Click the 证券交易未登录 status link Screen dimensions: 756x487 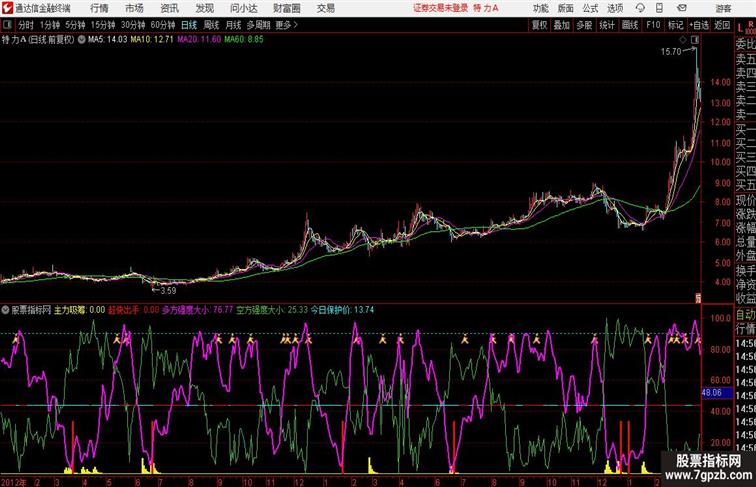click(441, 8)
